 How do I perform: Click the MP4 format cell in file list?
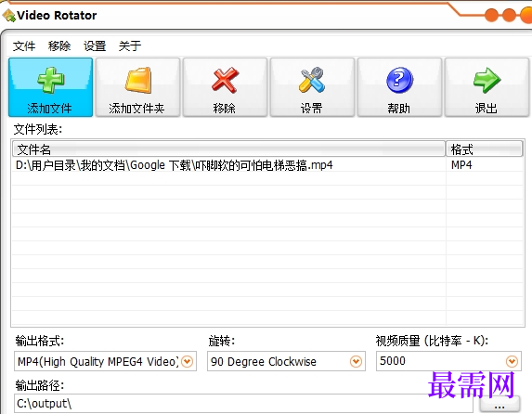[461, 165]
